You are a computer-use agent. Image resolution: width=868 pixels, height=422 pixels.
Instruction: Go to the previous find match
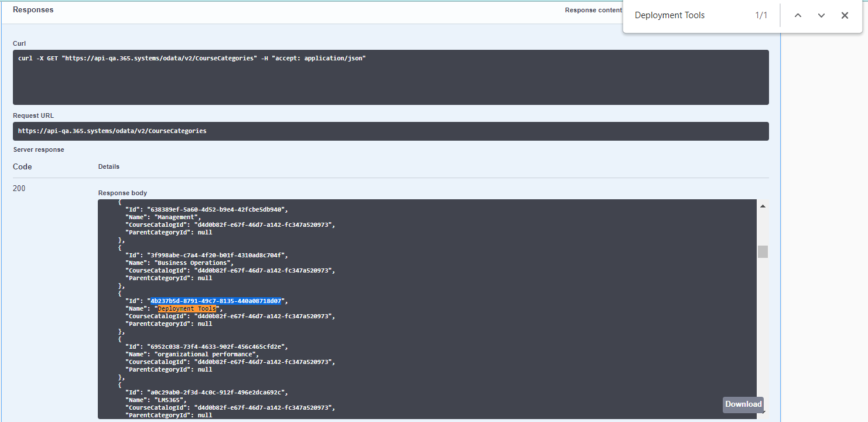[798, 16]
